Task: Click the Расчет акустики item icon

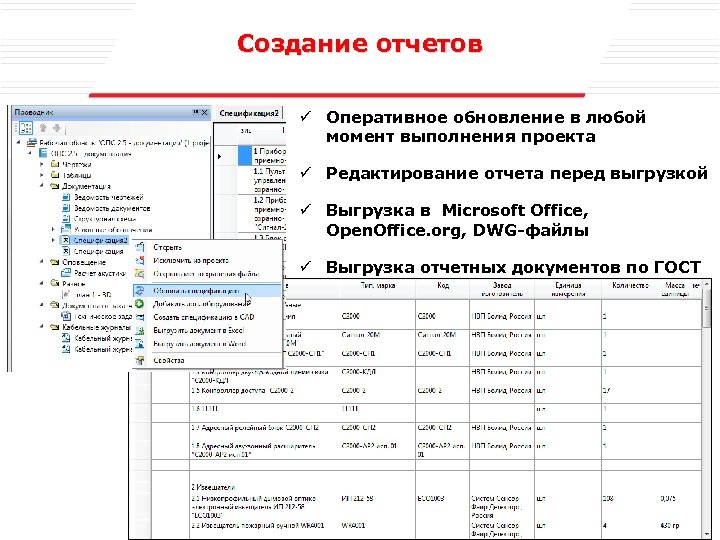Action: tap(66, 273)
